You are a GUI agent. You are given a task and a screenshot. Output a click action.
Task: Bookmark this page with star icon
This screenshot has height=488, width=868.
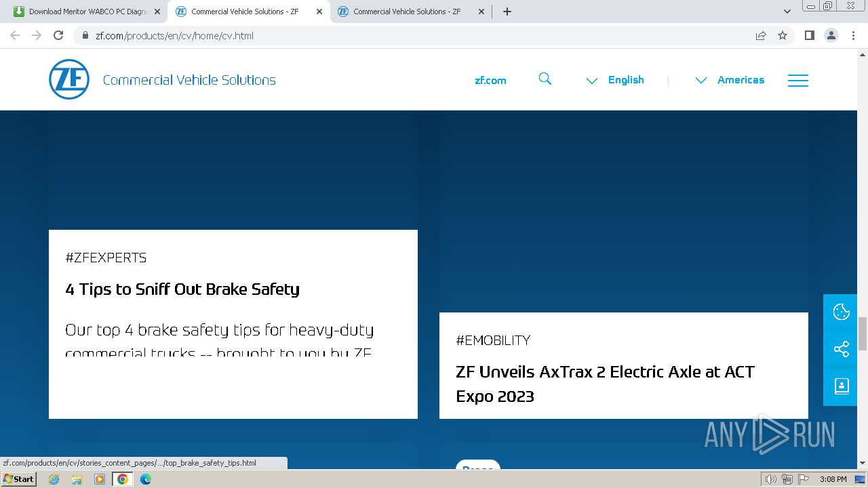click(783, 35)
